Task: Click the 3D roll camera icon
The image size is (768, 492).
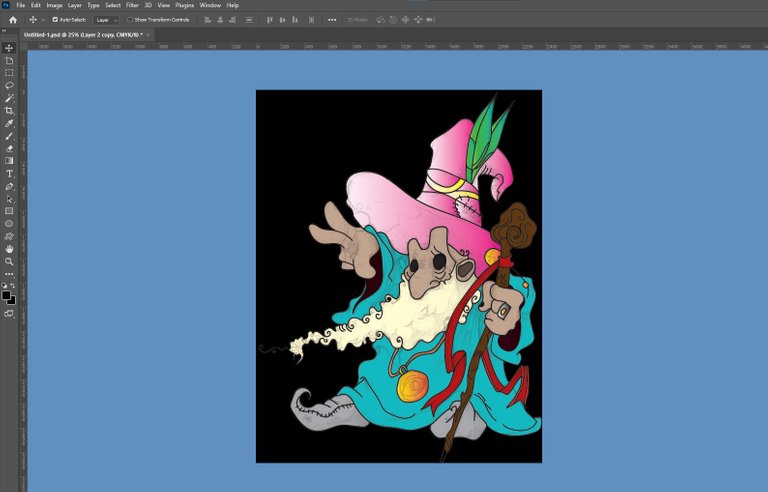Action: click(393, 20)
